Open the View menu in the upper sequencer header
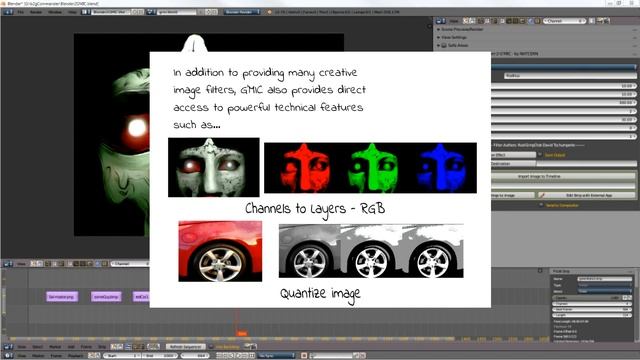 point(21,264)
